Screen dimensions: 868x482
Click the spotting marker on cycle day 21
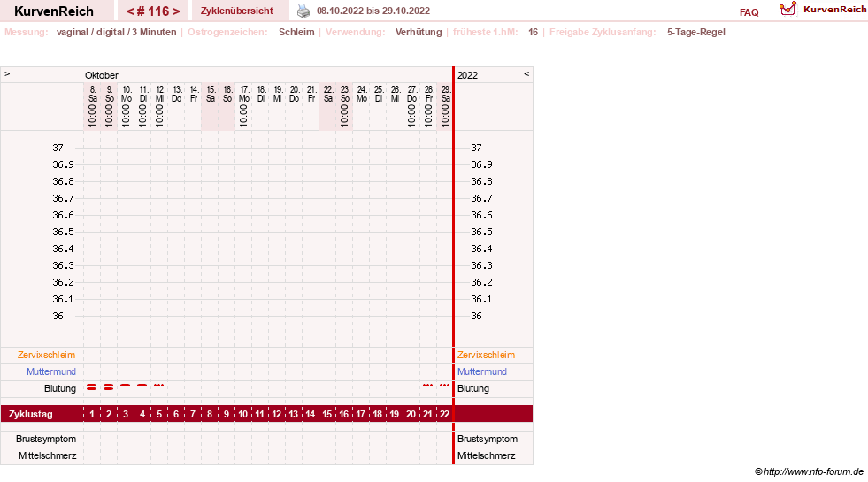428,385
